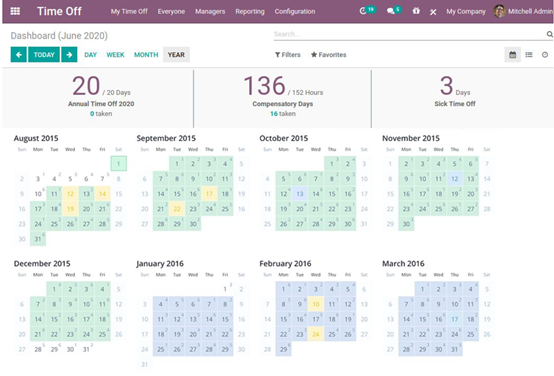554x376 pixels.
Task: Click yellow September 22 2015 cell
Action: 177,209
